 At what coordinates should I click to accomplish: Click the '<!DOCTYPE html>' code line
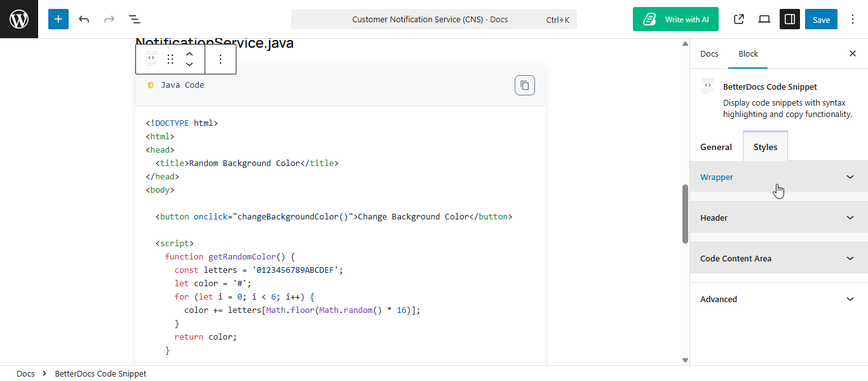182,123
